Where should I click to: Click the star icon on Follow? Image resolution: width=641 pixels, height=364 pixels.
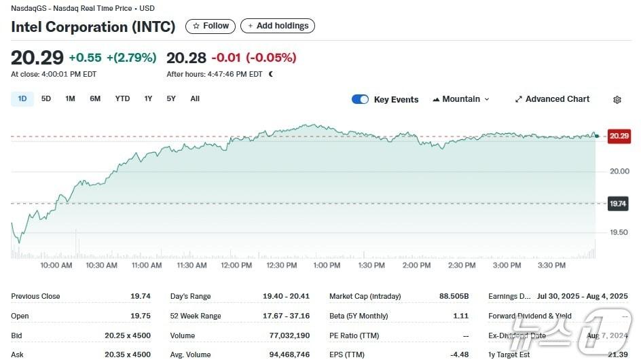(196, 26)
